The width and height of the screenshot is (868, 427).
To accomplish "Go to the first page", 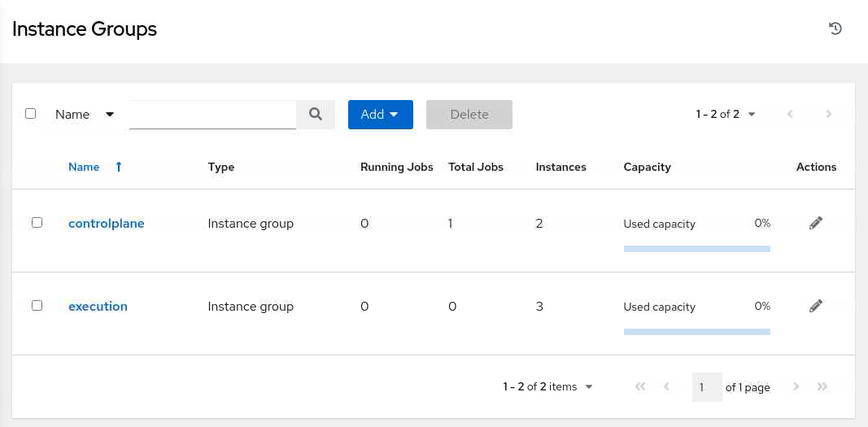I will (x=640, y=387).
